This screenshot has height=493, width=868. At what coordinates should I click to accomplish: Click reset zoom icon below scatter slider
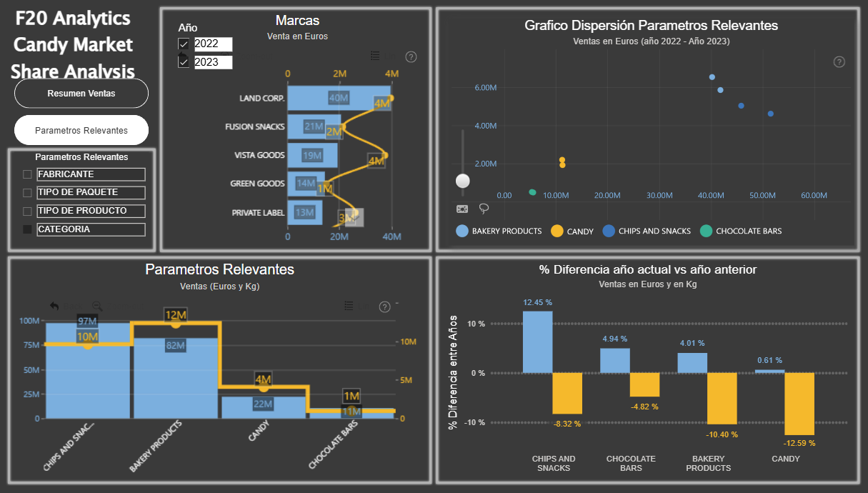(462, 209)
